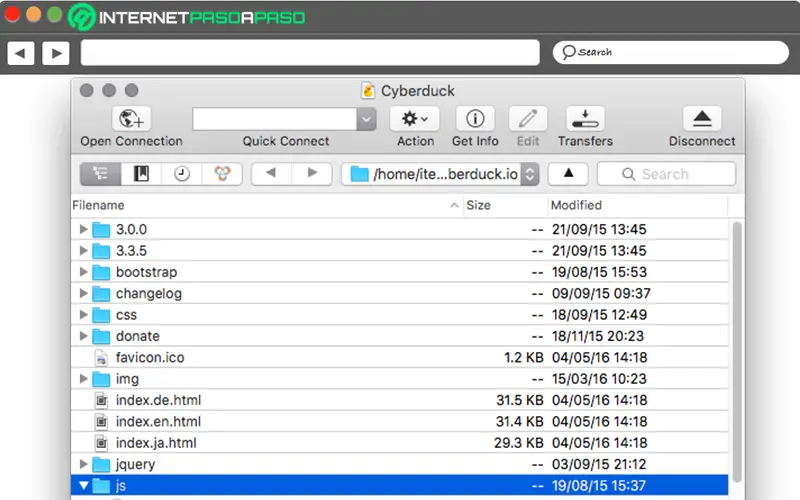Click the changelog folder name
The width and height of the screenshot is (800, 500).
pos(148,293)
